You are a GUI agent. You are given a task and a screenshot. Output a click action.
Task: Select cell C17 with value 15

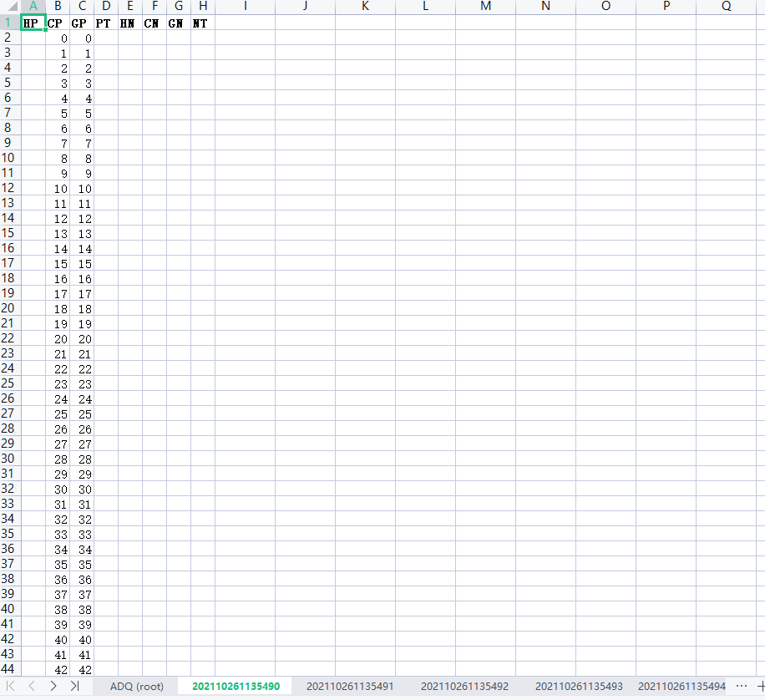[82, 264]
